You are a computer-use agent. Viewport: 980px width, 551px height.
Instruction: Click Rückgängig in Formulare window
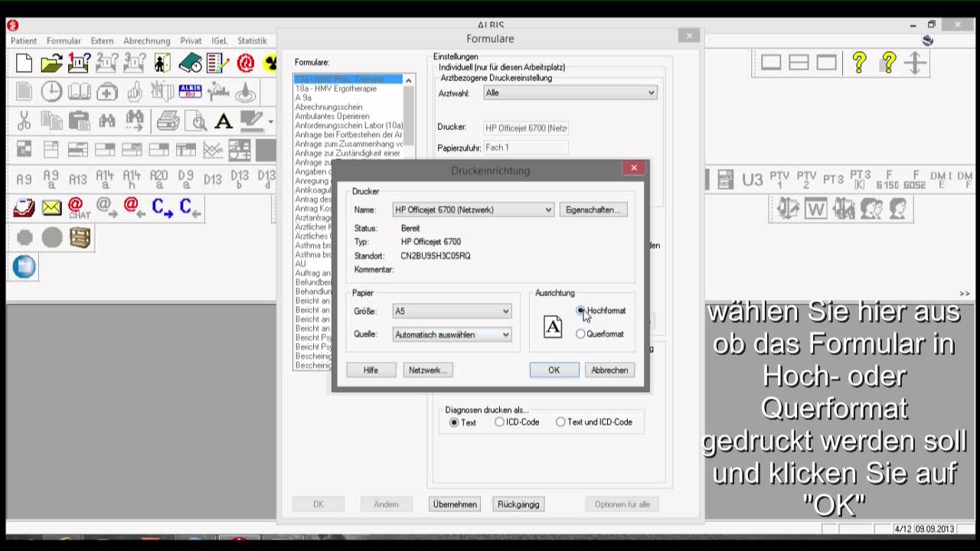(x=518, y=504)
